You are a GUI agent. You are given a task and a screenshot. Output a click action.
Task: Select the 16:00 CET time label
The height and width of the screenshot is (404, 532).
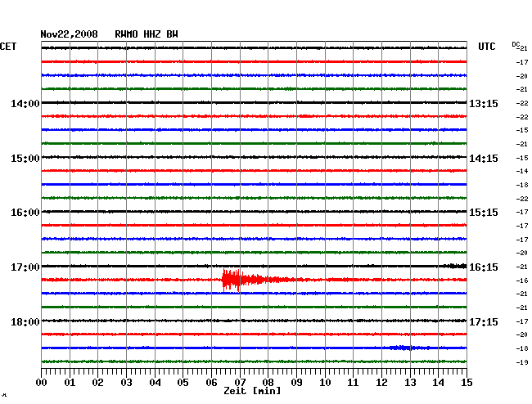25,213
